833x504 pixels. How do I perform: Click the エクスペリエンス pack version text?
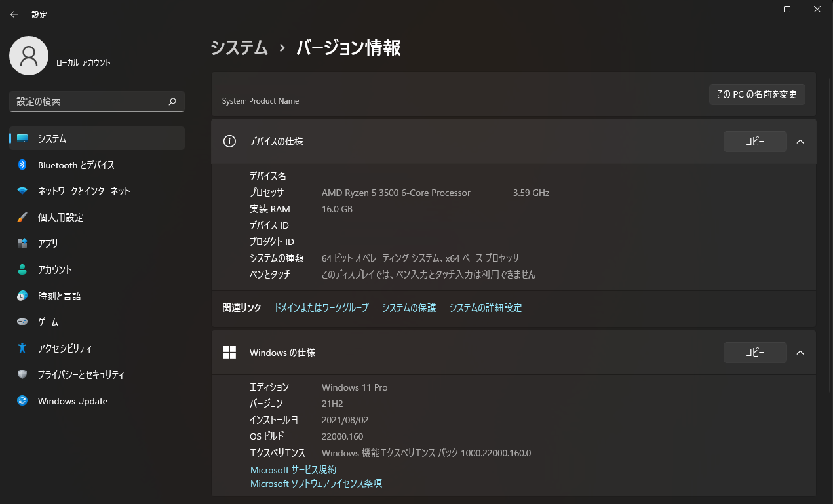tap(426, 453)
